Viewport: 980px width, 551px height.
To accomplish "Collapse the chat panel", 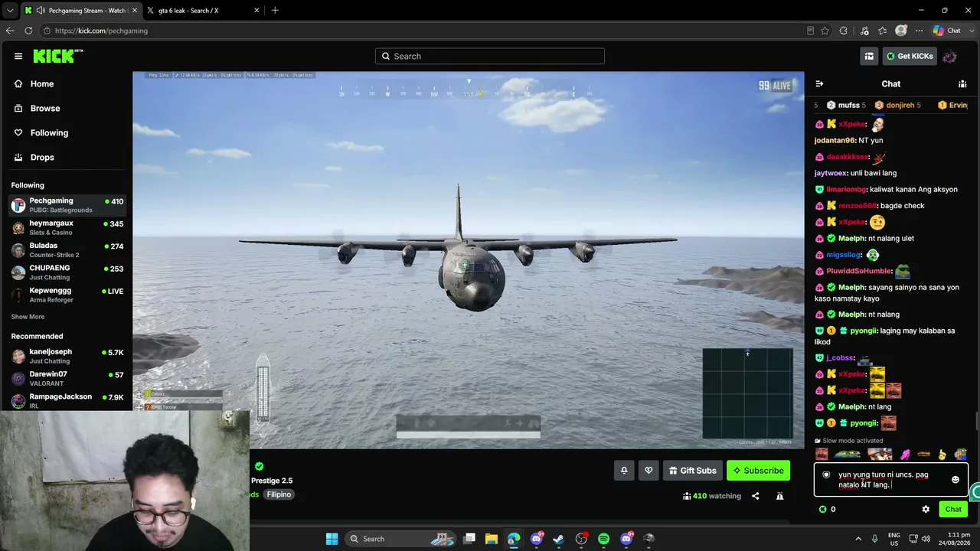I will [x=819, y=84].
